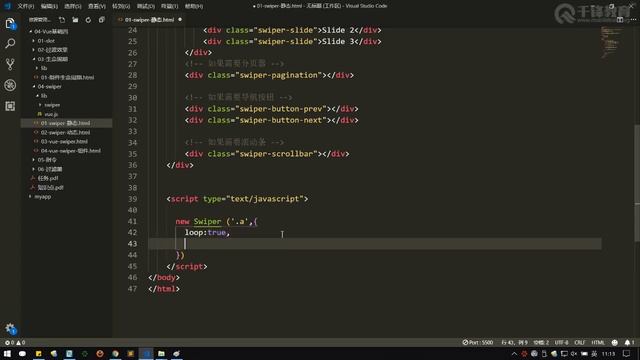Click the split editor icon at top right

point(620,20)
